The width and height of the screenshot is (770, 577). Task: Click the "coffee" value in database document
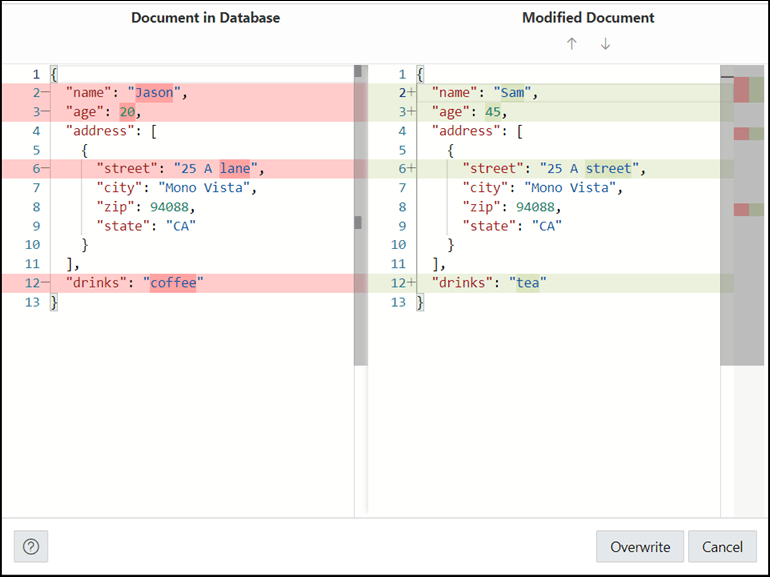[173, 283]
